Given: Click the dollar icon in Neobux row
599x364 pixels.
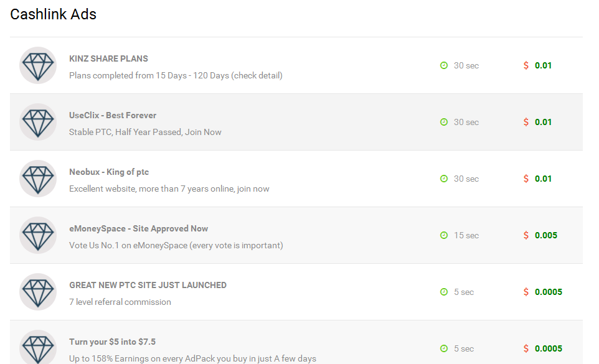Looking at the screenshot, I should tap(526, 179).
